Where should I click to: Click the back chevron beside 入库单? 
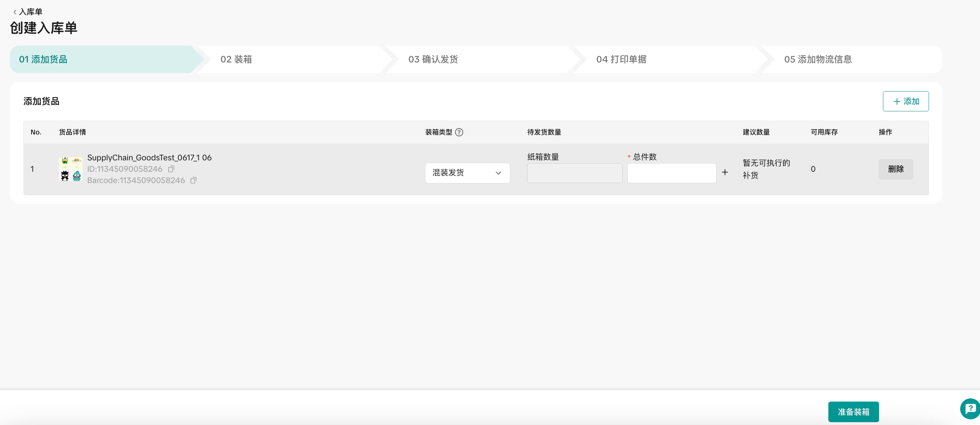pyautogui.click(x=15, y=12)
